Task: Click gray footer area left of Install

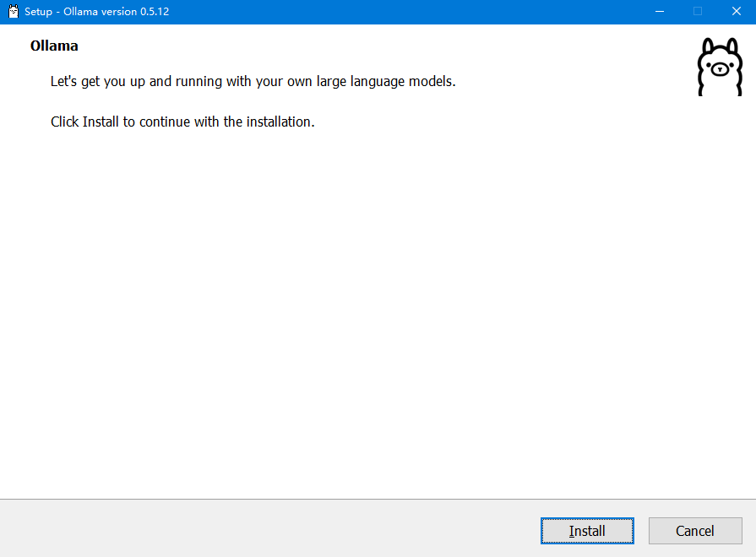Action: click(x=253, y=529)
